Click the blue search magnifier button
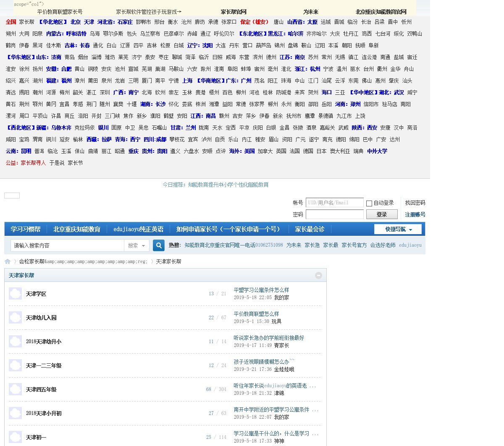The height and width of the screenshot is (446, 504). [158, 245]
